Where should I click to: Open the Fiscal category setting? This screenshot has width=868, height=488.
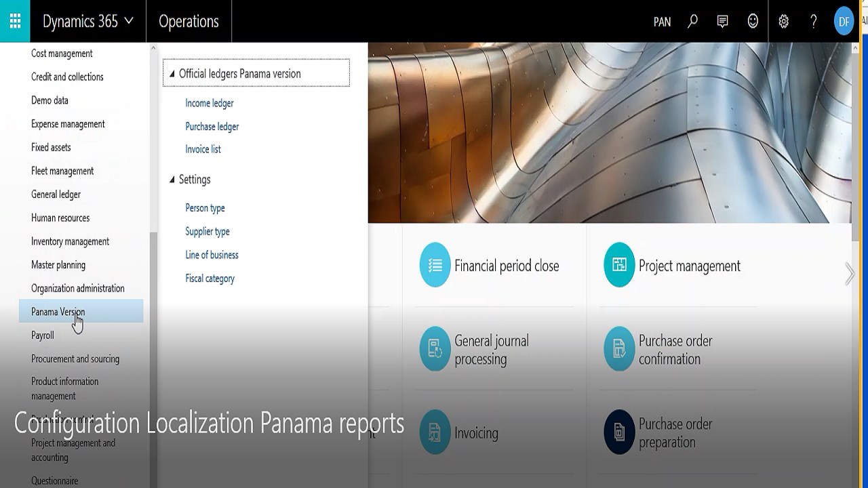210,279
